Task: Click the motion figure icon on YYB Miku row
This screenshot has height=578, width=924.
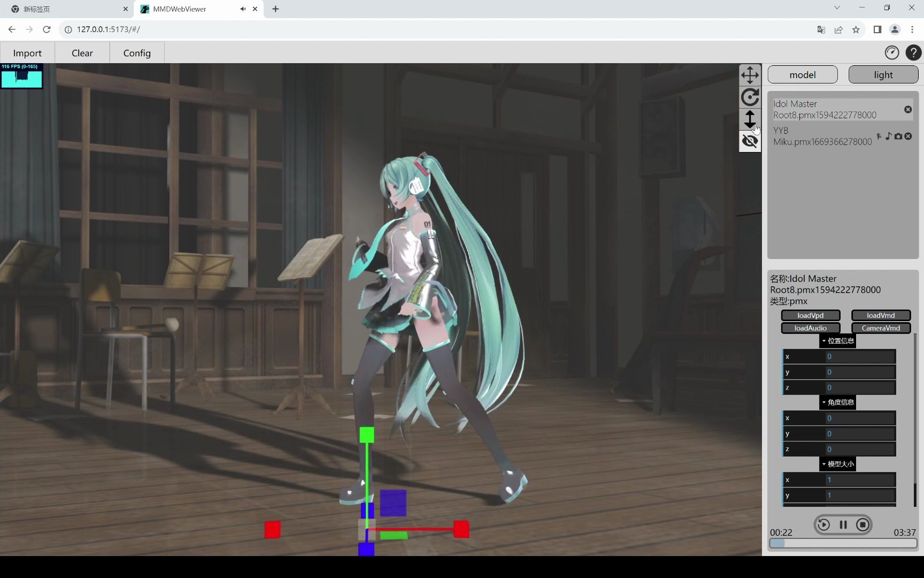Action: [x=879, y=136]
